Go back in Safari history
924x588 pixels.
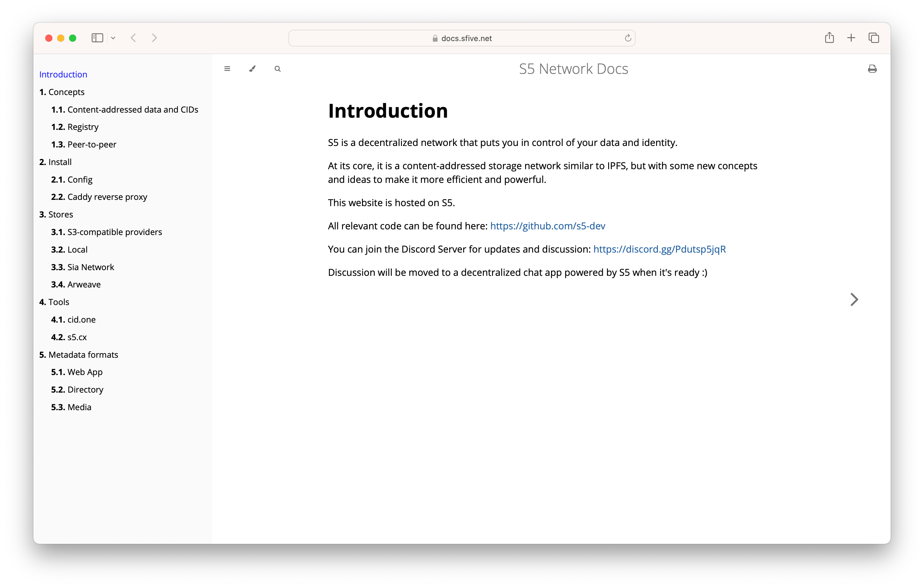(x=134, y=38)
